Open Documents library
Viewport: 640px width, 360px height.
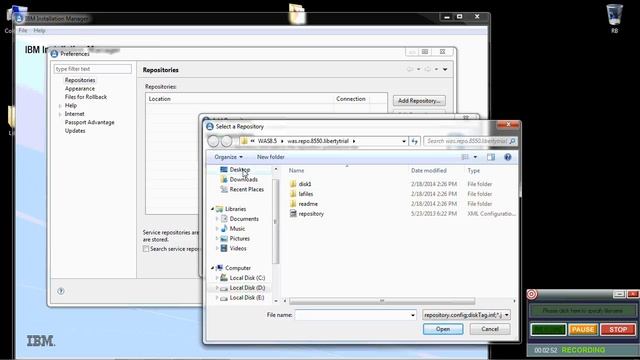tap(244, 219)
